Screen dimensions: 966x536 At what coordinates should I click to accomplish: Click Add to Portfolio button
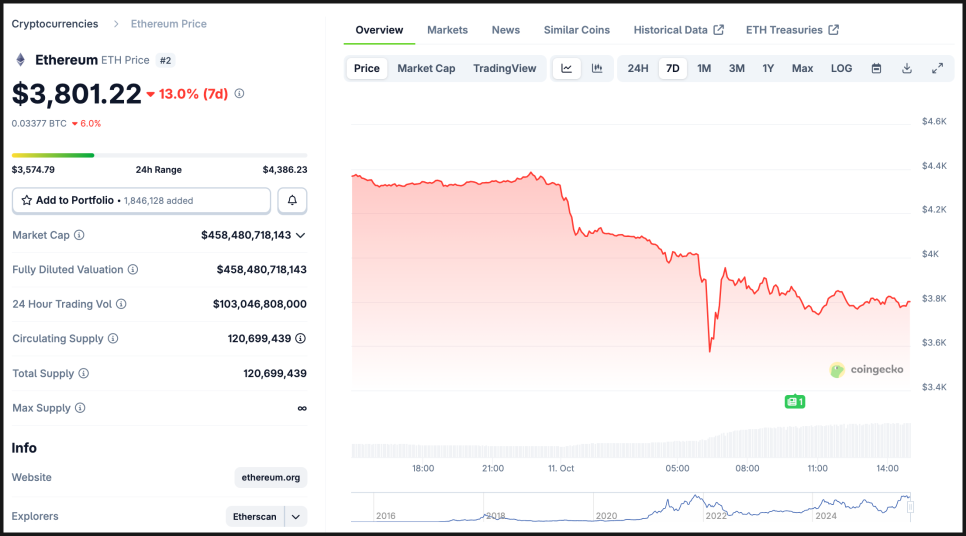141,200
